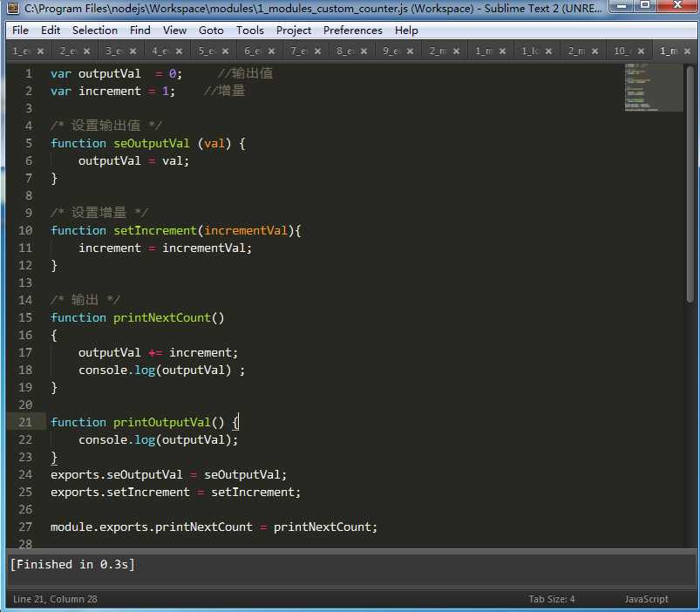Open the File menu
Screen dimensions: 700x612
(20, 30)
